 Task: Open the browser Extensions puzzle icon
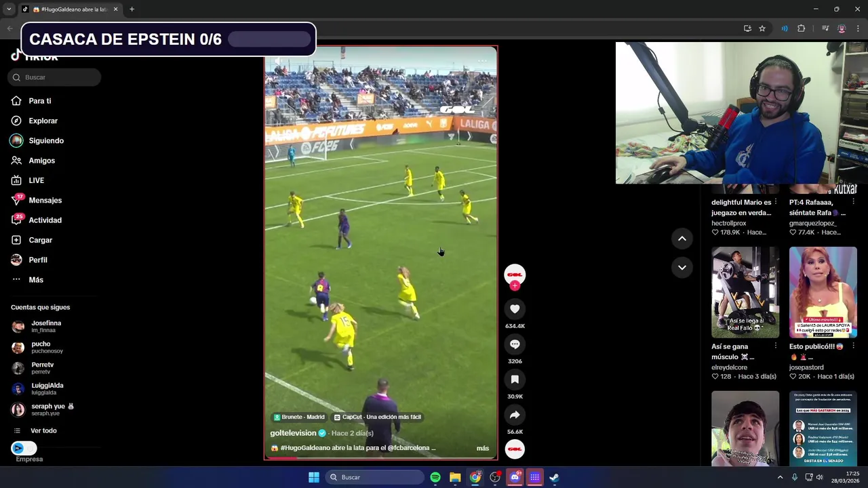click(802, 28)
